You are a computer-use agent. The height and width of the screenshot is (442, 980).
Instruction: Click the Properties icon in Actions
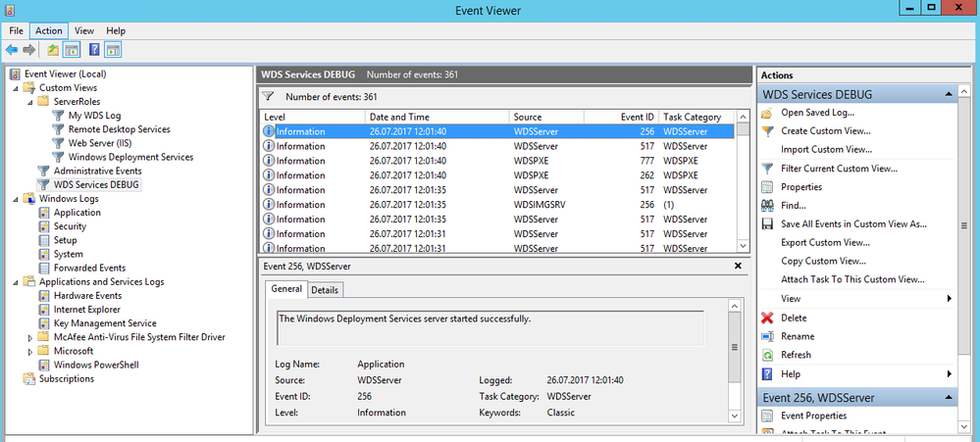click(767, 187)
